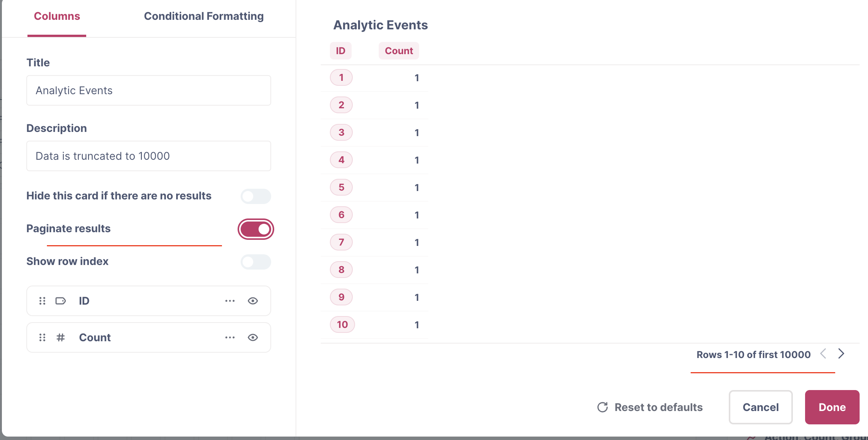868x440 pixels.
Task: Enable Hide this card if there are no results
Action: pyautogui.click(x=256, y=196)
